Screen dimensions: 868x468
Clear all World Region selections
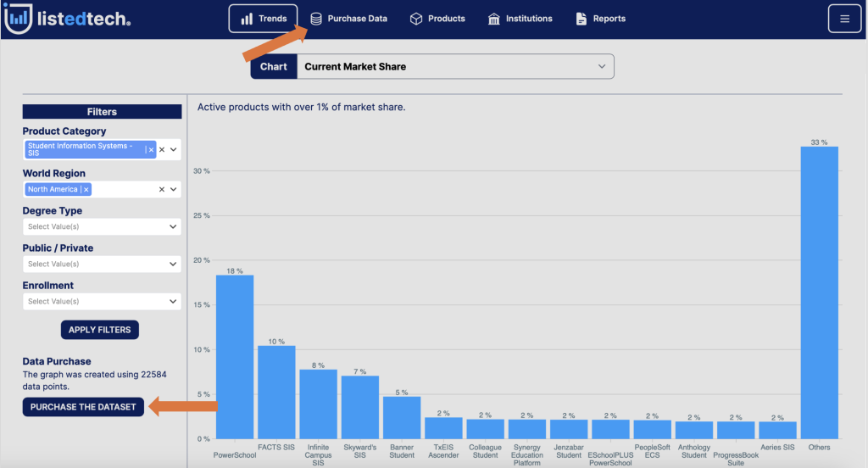tap(162, 189)
